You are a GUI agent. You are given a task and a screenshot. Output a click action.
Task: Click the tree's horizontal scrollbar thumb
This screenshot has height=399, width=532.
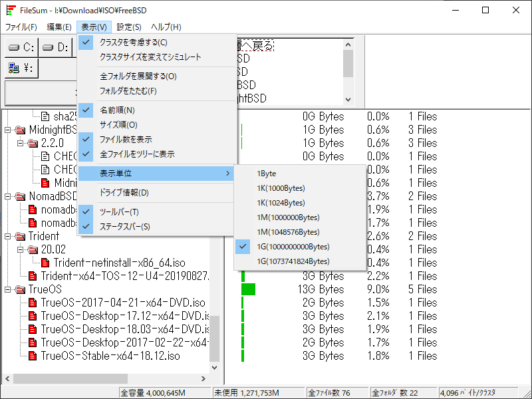click(70, 378)
